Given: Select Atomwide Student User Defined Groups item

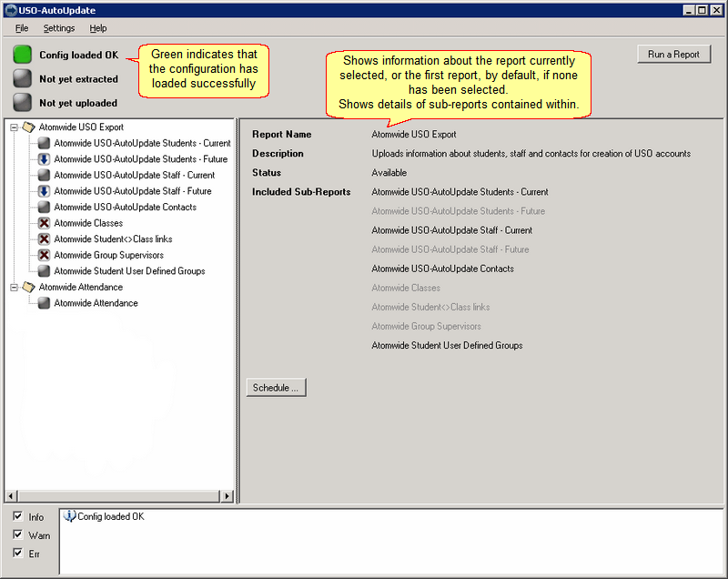Looking at the screenshot, I should point(129,271).
